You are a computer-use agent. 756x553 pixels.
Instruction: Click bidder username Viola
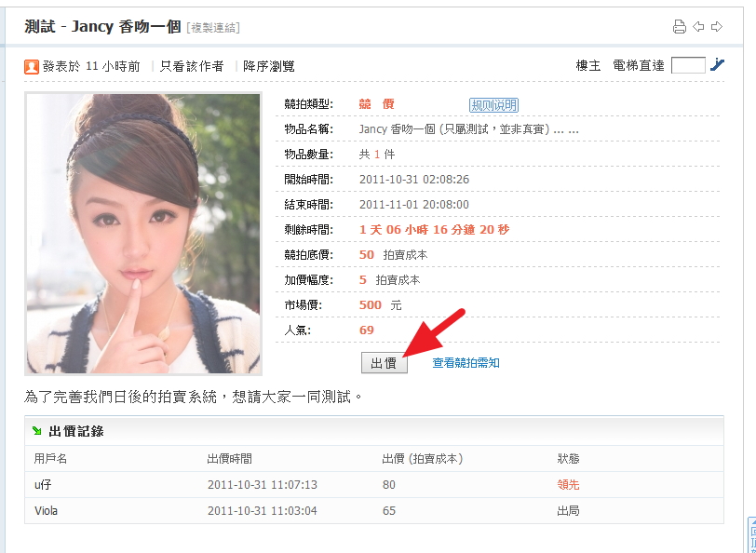pyautogui.click(x=47, y=511)
